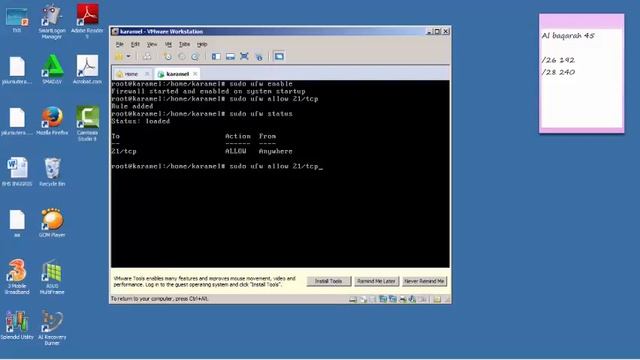Click inside the VM terminal console
Screen dimensions: 640x360
point(280,173)
